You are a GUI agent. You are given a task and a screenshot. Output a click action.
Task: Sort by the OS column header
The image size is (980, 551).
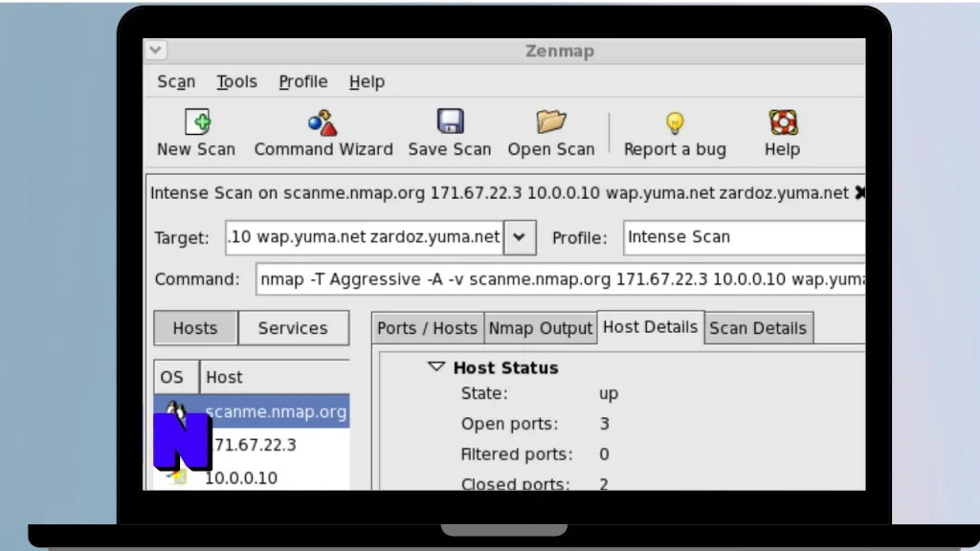click(x=176, y=377)
